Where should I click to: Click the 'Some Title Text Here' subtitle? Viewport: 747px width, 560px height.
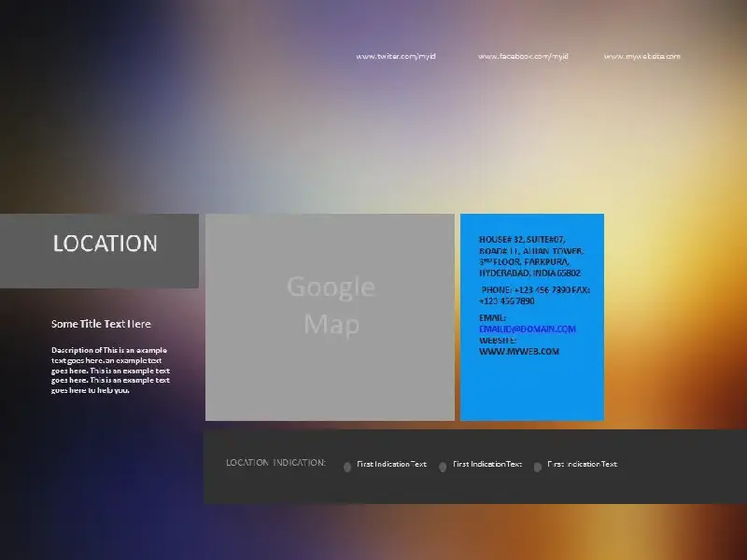click(x=101, y=324)
